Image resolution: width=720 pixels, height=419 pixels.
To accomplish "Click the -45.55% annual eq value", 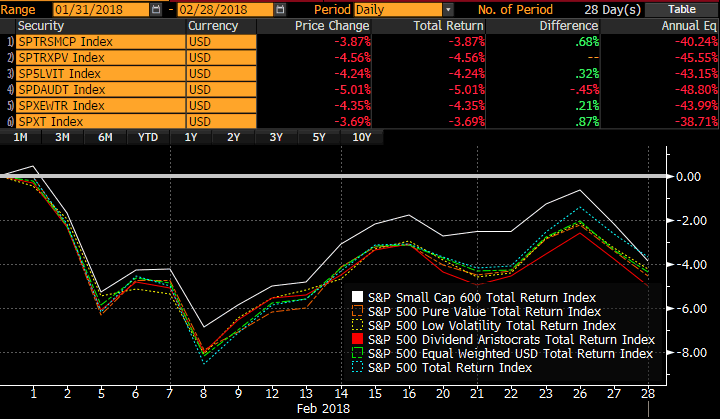I will coord(696,58).
